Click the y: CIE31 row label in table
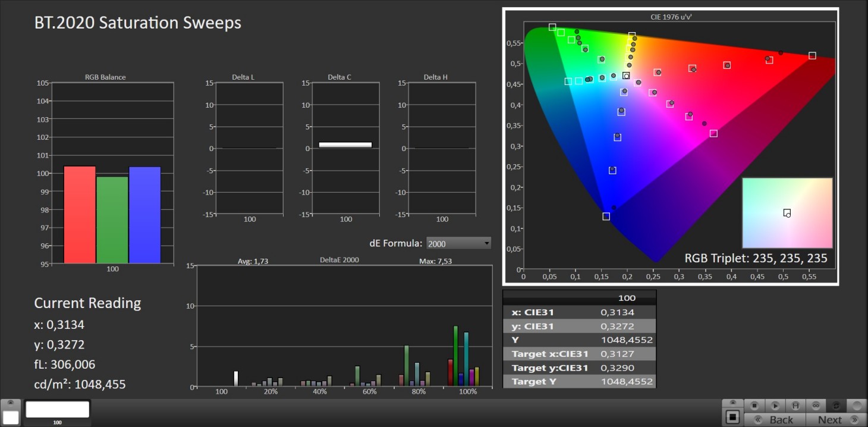 pyautogui.click(x=533, y=326)
